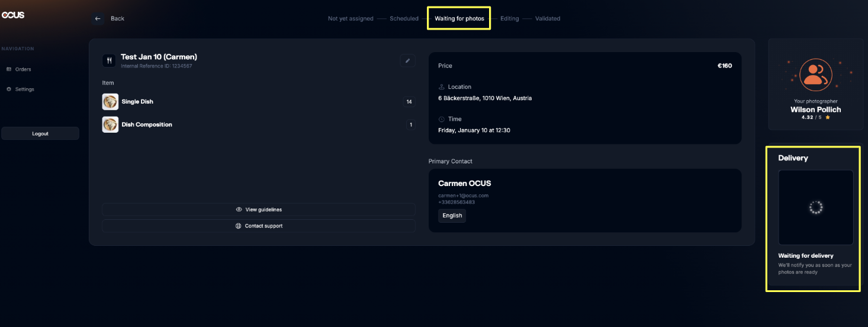Click the Orders icon in the sidebar

9,69
